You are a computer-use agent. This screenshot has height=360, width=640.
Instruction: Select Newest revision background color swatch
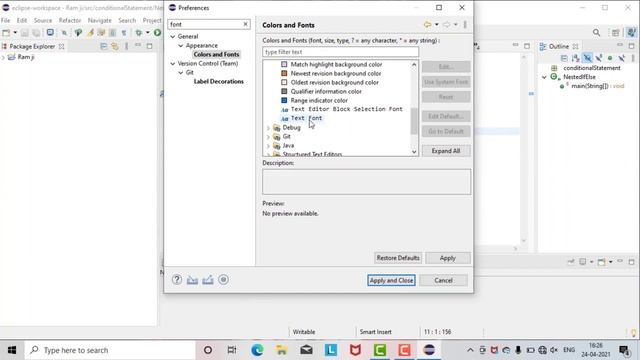[284, 73]
